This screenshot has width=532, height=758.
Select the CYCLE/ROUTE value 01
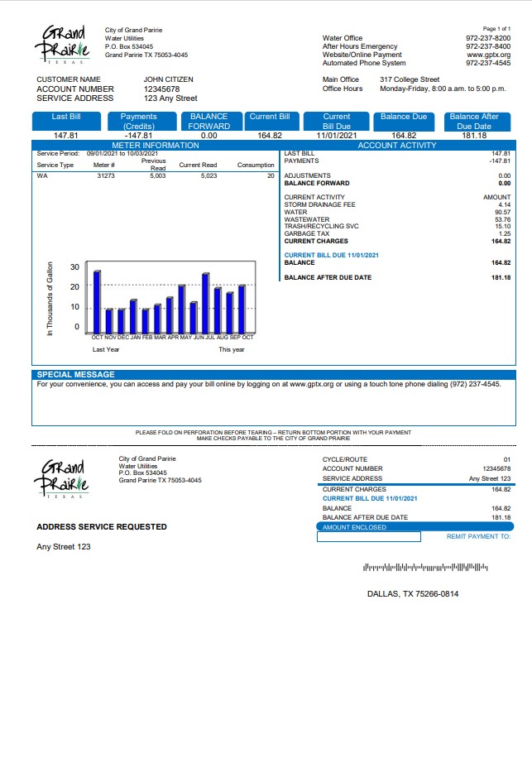[x=507, y=460]
